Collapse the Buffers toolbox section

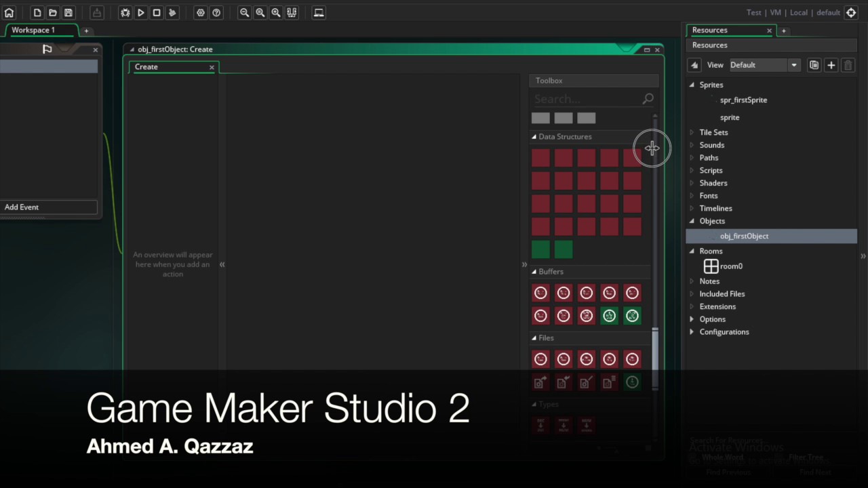tap(534, 272)
